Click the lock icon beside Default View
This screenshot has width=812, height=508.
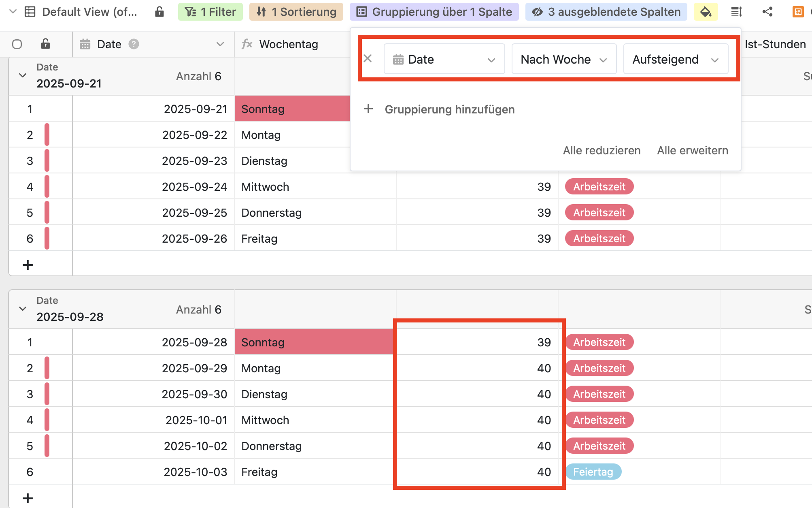click(159, 12)
